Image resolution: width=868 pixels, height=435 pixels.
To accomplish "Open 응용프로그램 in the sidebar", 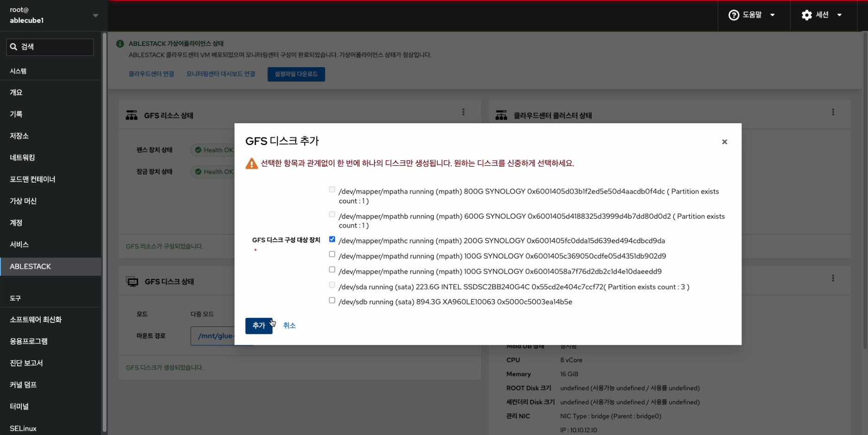I will 51,341.
